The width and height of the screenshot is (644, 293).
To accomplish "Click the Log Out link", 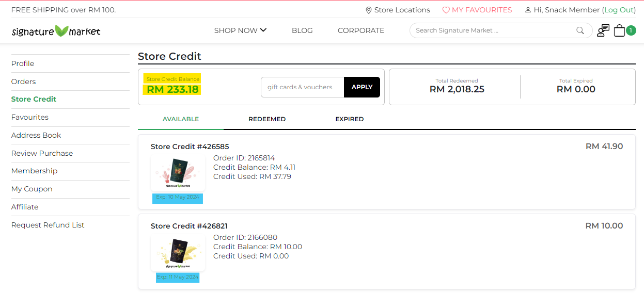I will (619, 10).
